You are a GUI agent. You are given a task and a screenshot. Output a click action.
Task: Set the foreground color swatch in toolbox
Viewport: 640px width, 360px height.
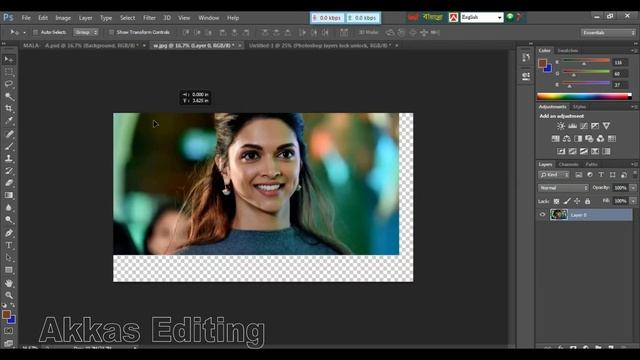6,315
